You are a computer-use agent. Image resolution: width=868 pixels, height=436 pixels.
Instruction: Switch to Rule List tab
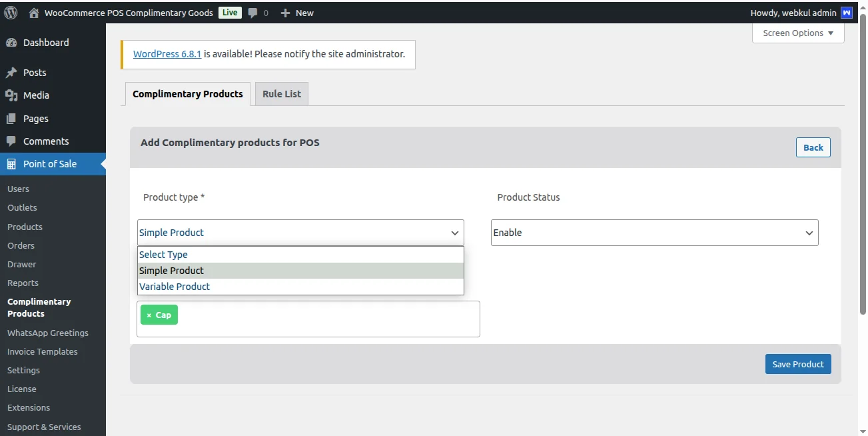[x=282, y=94]
